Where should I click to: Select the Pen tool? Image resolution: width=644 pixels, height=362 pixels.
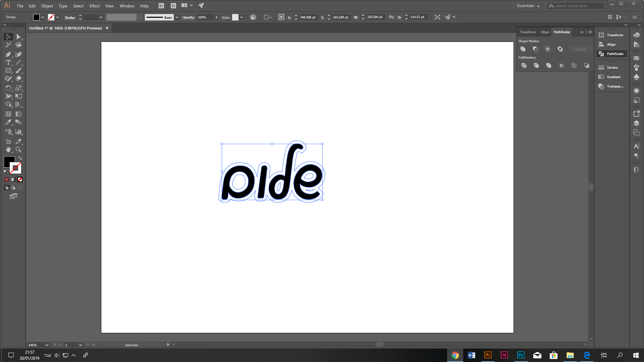[x=8, y=54]
